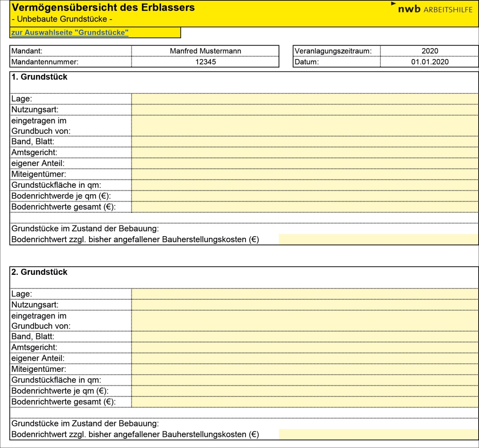This screenshot has width=479, height=448.
Task: Click the Miteigentümer field of 1. Grundstück
Action: click(x=305, y=174)
